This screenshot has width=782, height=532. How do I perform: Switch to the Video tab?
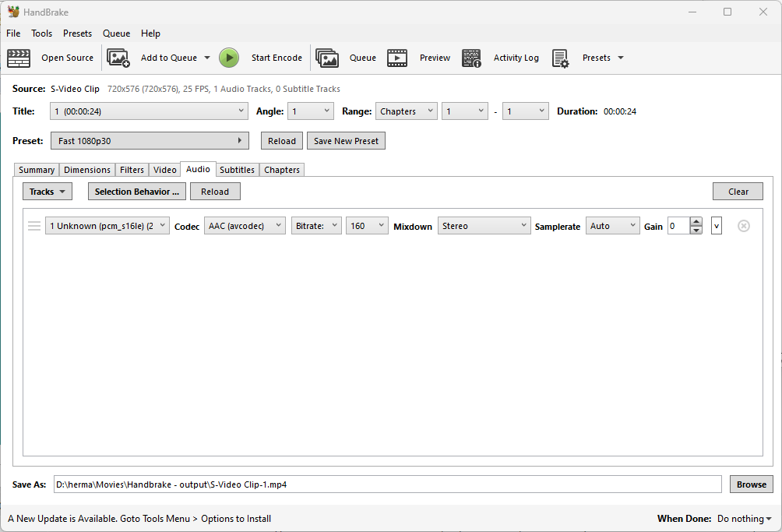164,170
